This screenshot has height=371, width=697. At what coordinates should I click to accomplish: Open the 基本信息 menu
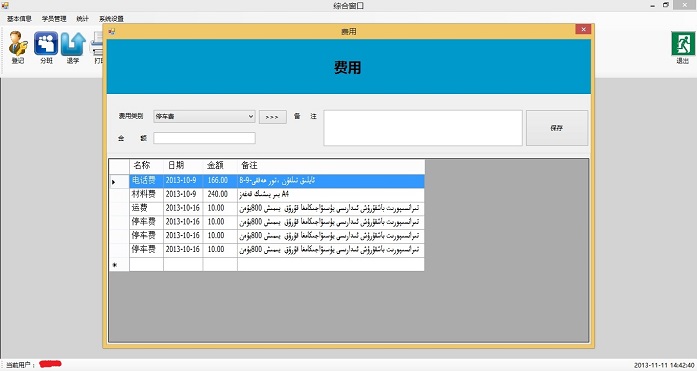(19, 19)
